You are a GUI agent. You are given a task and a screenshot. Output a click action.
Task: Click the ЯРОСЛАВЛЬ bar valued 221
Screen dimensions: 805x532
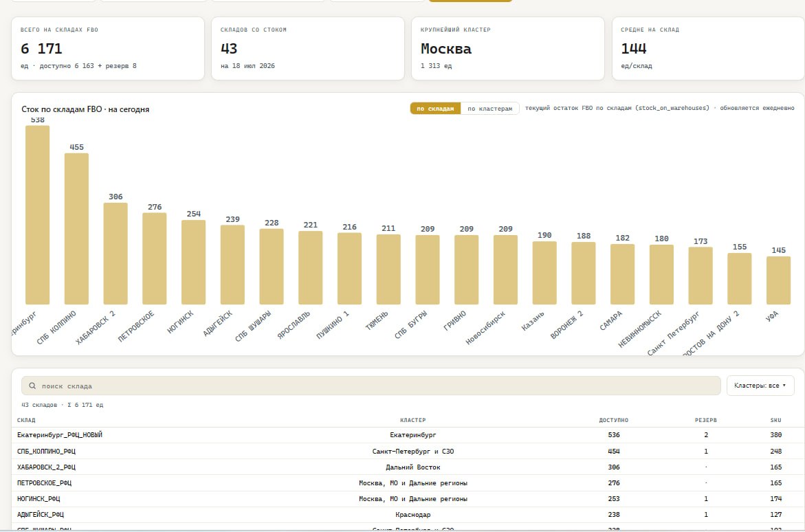click(x=311, y=268)
